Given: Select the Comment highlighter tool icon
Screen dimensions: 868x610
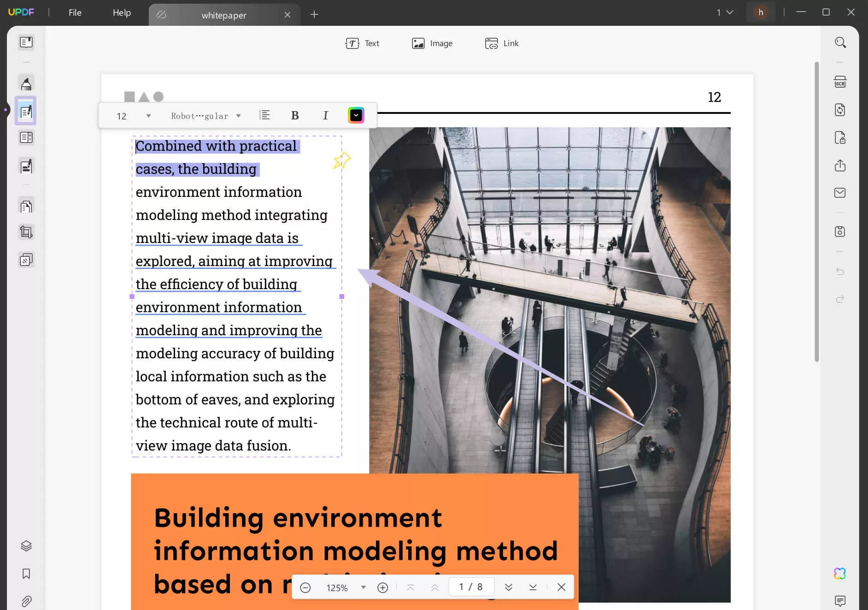Looking at the screenshot, I should 26,83.
